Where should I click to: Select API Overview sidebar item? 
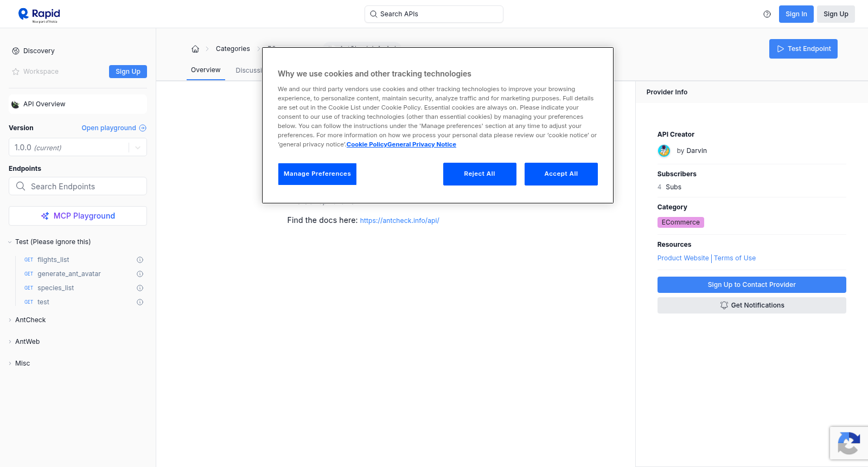pos(78,104)
